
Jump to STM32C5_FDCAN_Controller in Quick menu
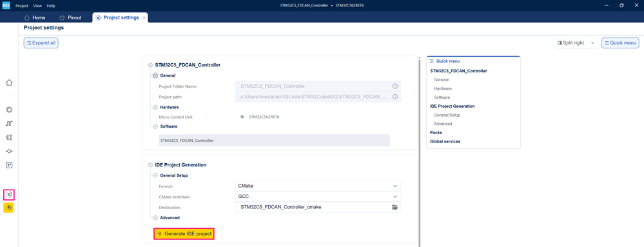(x=458, y=71)
